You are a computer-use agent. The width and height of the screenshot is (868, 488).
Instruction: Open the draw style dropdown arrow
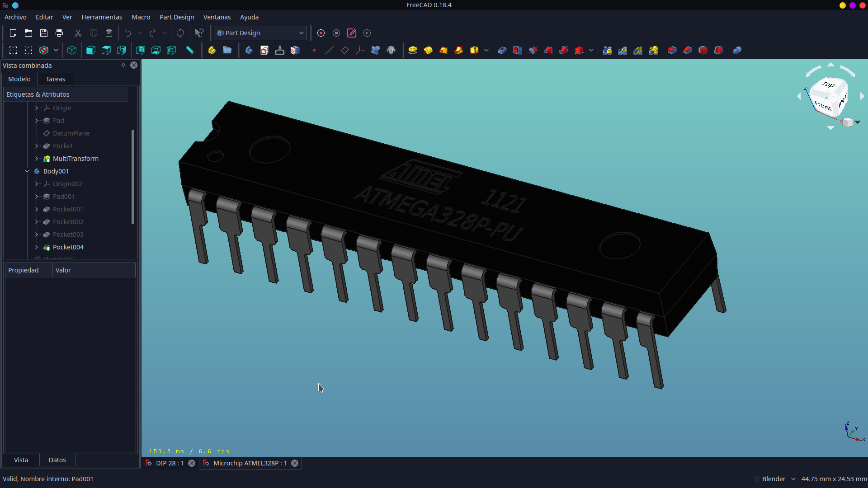56,50
